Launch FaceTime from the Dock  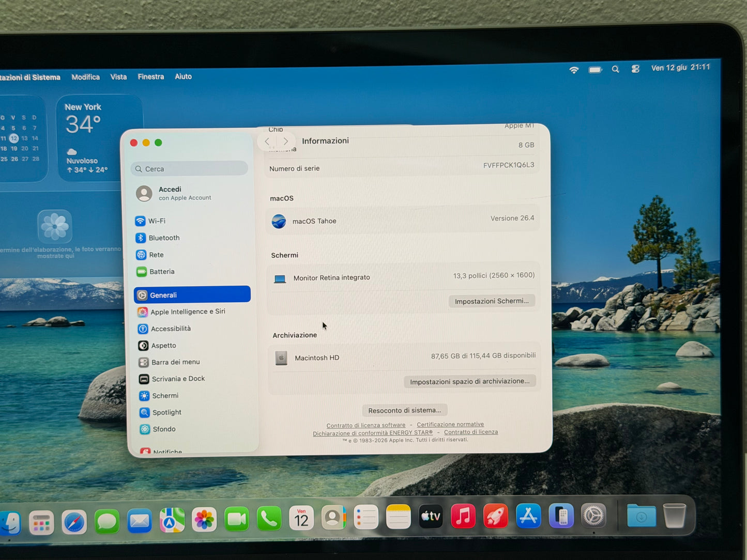tap(237, 519)
